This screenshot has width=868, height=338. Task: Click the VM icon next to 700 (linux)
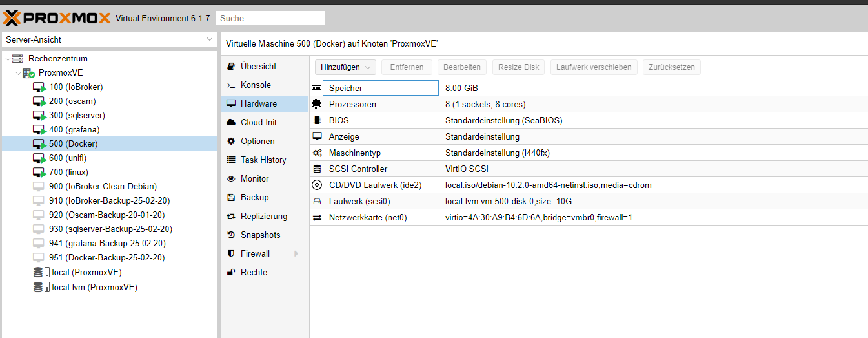coord(40,173)
